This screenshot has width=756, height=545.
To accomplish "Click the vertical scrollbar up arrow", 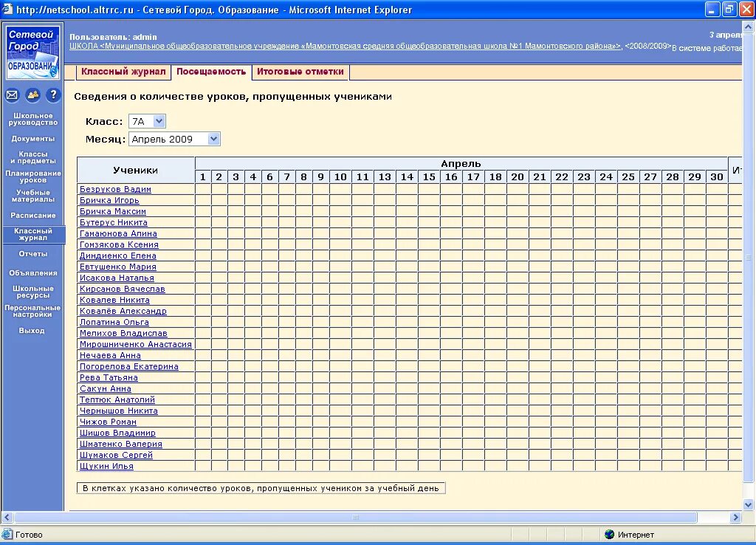I will point(749,27).
